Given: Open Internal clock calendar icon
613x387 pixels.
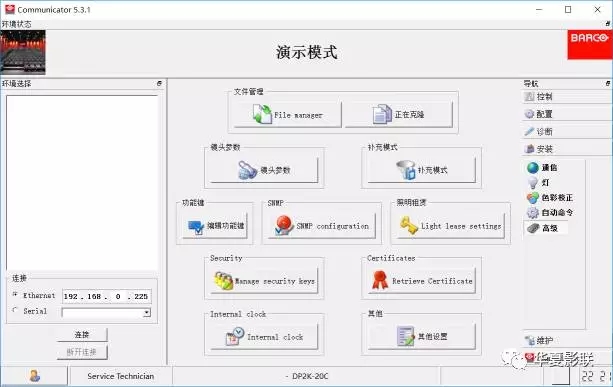Looking at the screenshot, I should 235,336.
